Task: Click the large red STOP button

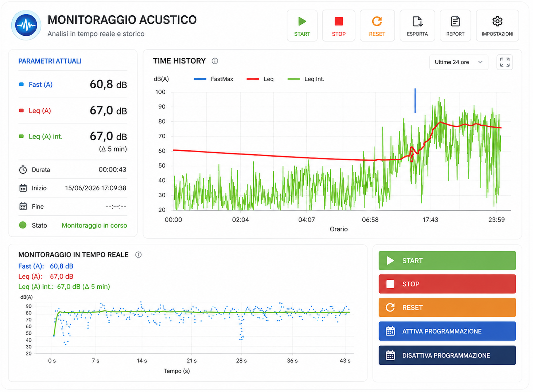Action: [x=447, y=284]
